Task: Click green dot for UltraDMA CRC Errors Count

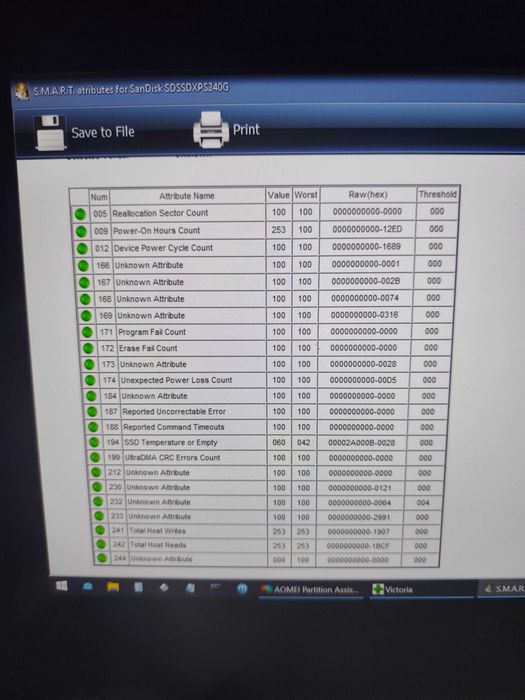Action: click(95, 458)
